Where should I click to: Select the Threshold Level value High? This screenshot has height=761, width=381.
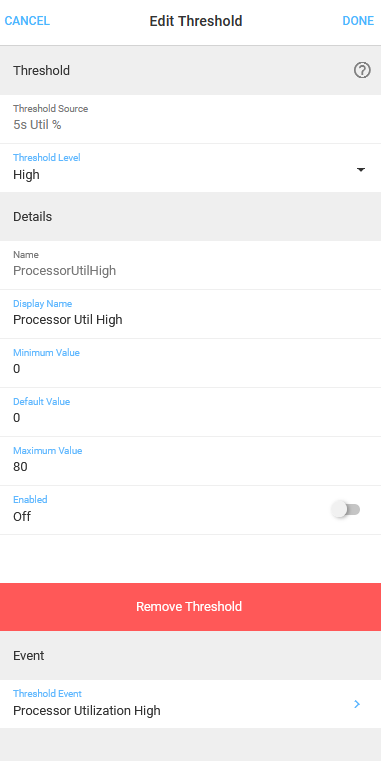(x=26, y=175)
